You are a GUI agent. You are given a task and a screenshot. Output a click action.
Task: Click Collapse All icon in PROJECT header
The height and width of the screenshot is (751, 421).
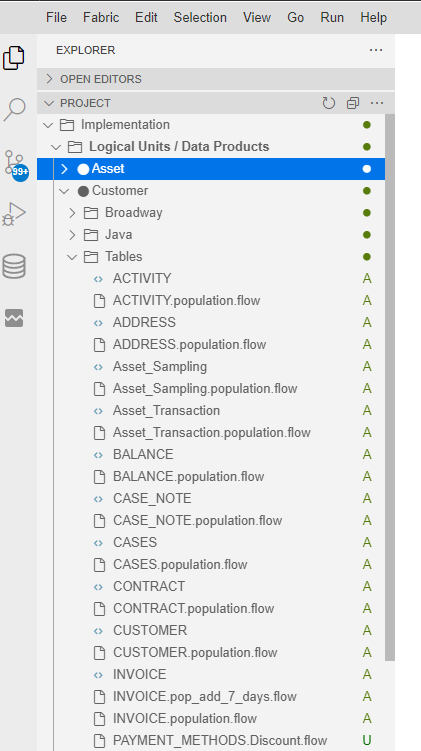pos(353,103)
